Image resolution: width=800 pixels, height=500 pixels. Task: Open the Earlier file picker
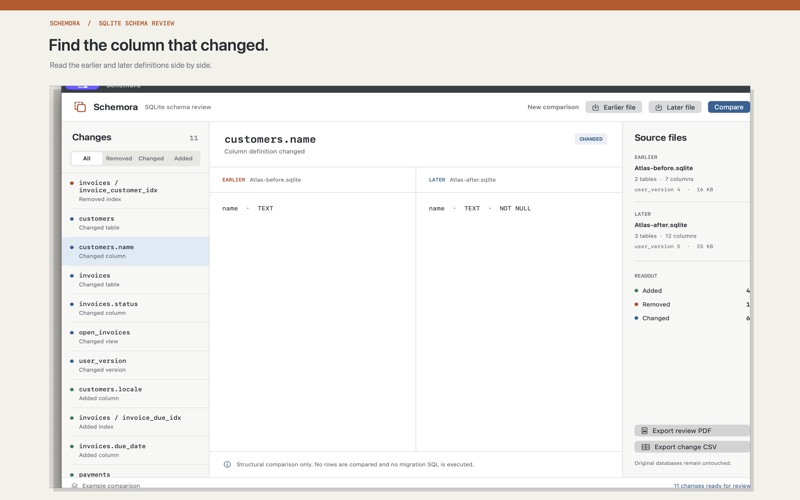point(614,107)
